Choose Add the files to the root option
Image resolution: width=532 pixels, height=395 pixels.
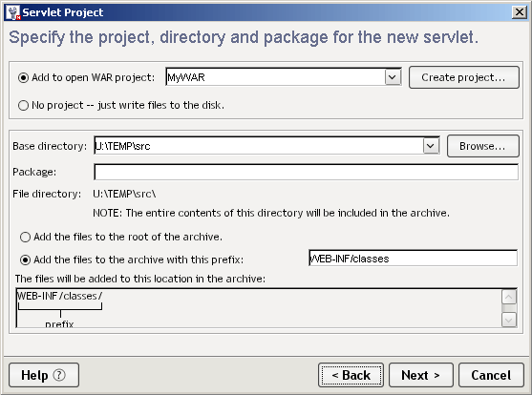point(25,237)
